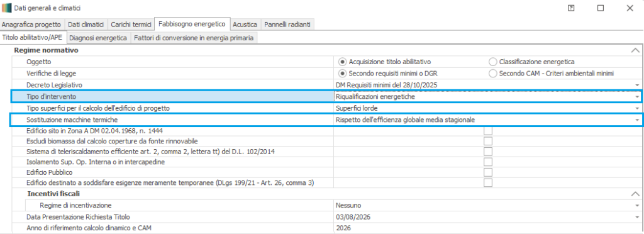Tick Edificio sito in Zona A checkbox

tap(488, 131)
